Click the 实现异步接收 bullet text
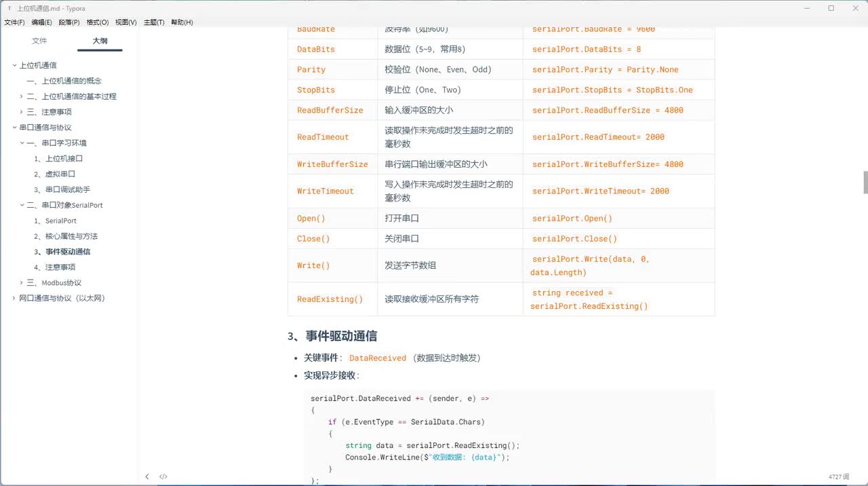 330,375
